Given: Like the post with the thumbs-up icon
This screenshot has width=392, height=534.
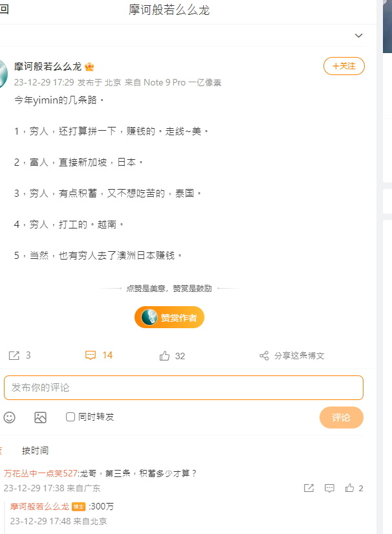Looking at the screenshot, I should [x=165, y=356].
